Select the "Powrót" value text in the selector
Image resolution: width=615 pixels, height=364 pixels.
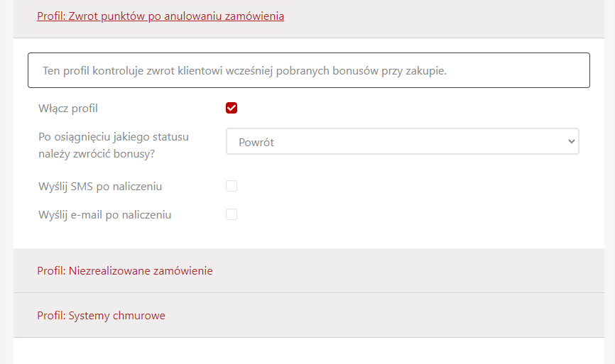coord(256,142)
